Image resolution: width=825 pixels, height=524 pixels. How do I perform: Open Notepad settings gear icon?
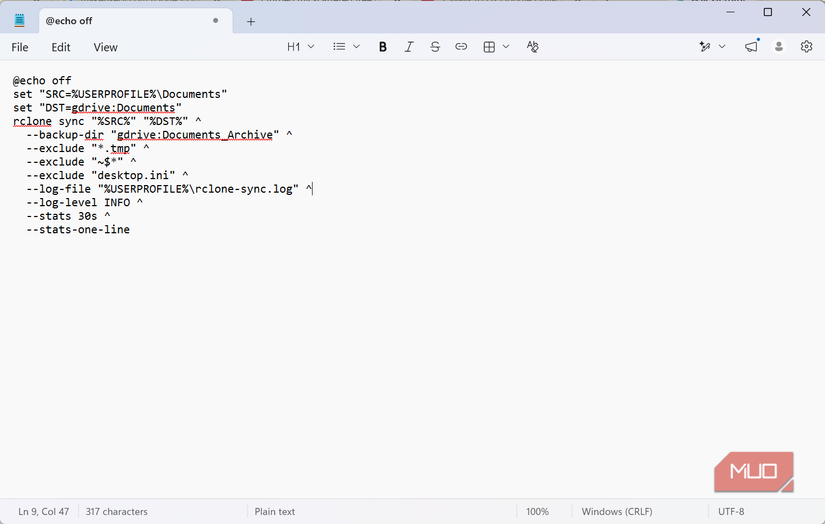click(x=806, y=47)
